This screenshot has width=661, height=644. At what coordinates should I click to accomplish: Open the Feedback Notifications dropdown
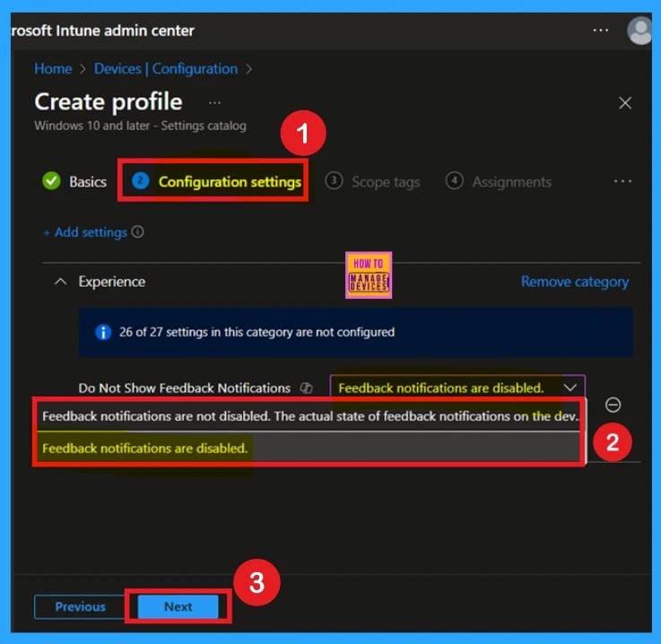(x=457, y=387)
